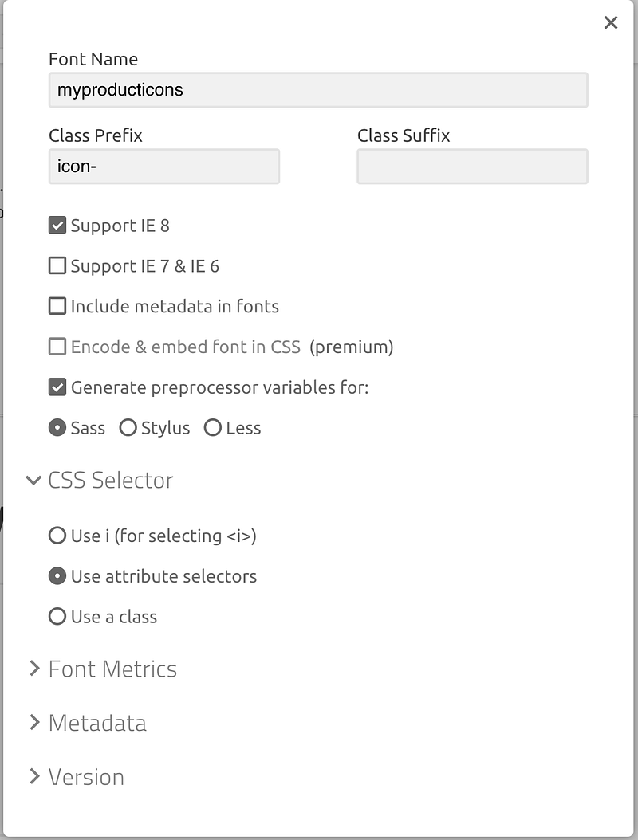Toggle Encode & embed font in CSS

(x=57, y=347)
